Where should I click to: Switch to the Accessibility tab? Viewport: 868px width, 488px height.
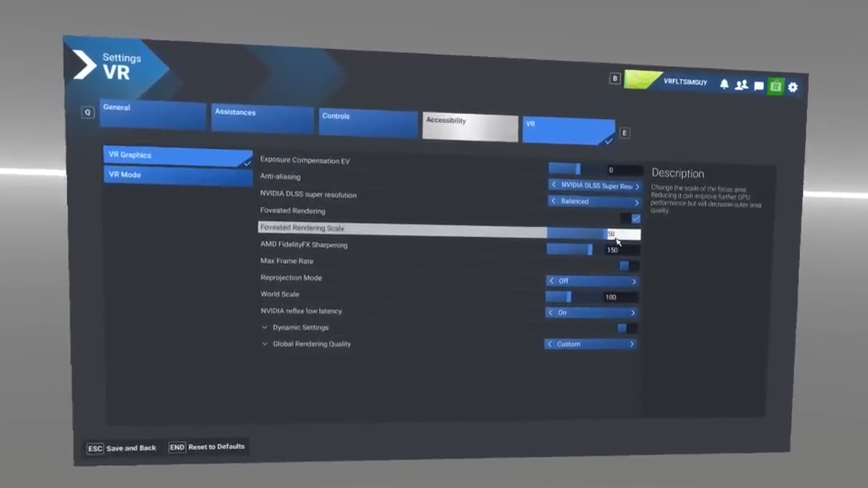(x=470, y=127)
